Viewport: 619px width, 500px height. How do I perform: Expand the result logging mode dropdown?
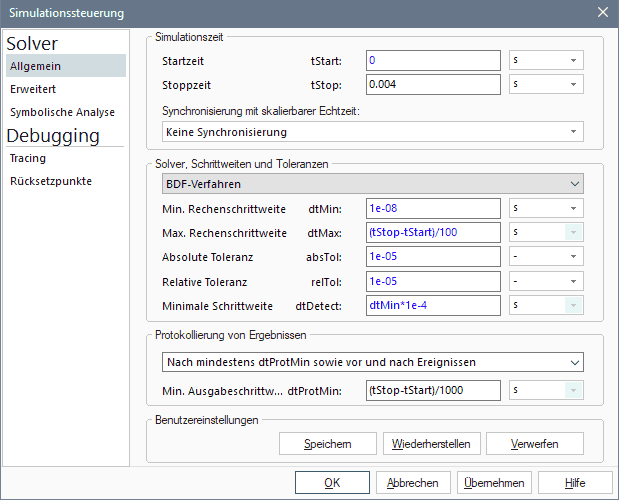(372, 361)
